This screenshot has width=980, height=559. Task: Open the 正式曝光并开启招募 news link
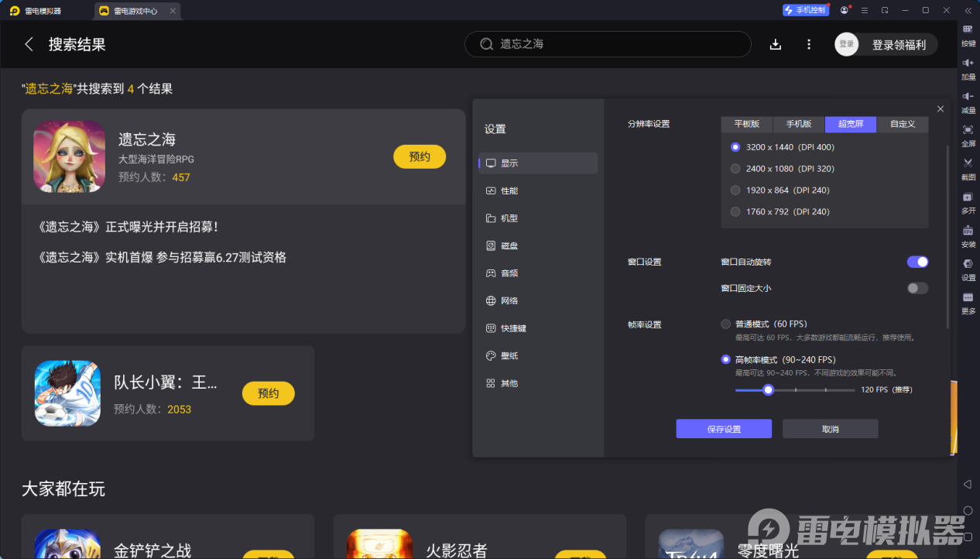coord(128,227)
